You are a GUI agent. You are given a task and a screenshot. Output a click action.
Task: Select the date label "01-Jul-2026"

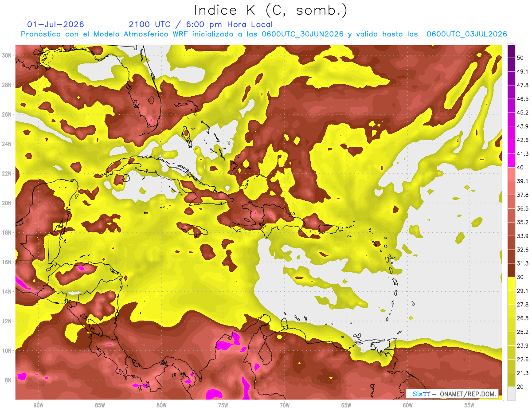click(x=55, y=24)
